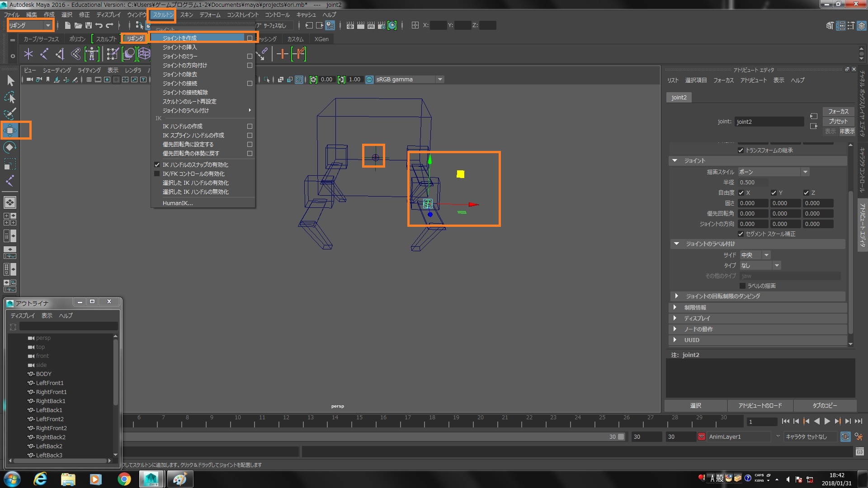The height and width of the screenshot is (488, 868).
Task: Select the Lasso tool in toolbox
Action: [10, 97]
